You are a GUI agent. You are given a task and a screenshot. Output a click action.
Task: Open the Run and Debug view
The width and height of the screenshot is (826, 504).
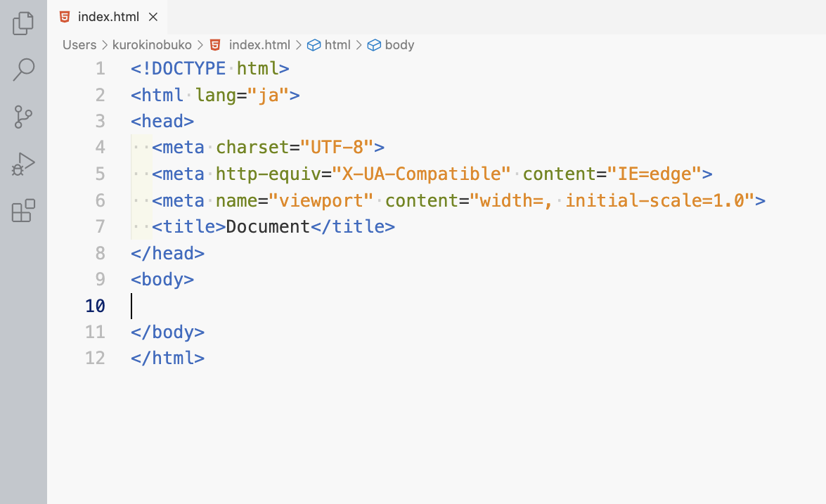tap(23, 164)
